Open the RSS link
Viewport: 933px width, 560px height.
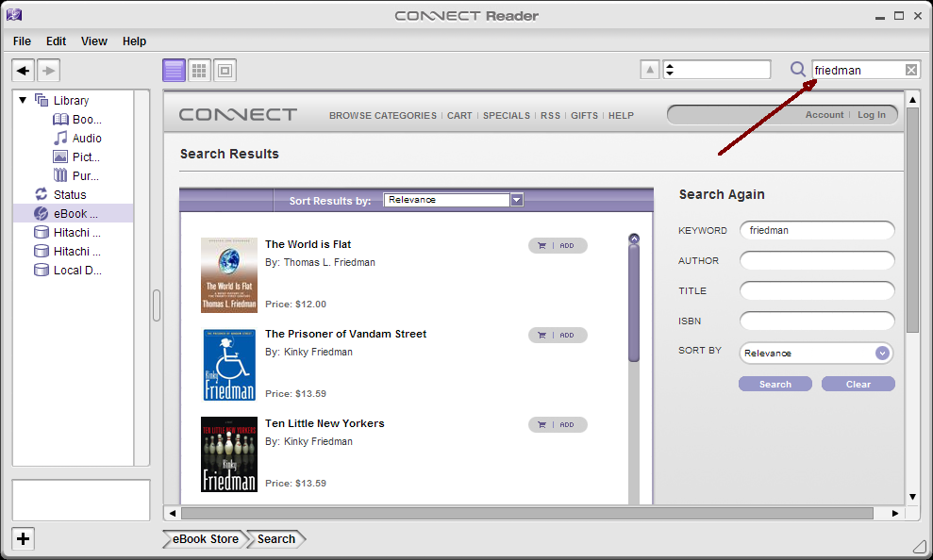[x=550, y=115]
